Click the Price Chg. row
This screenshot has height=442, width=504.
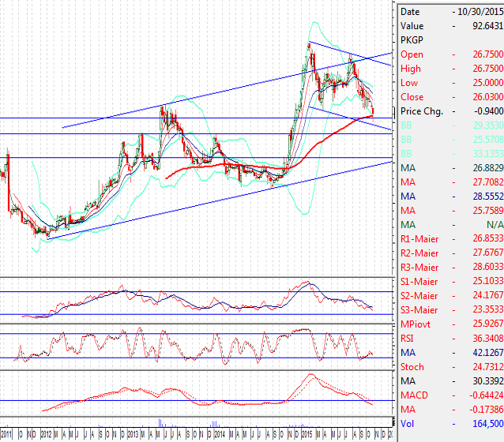(450, 111)
